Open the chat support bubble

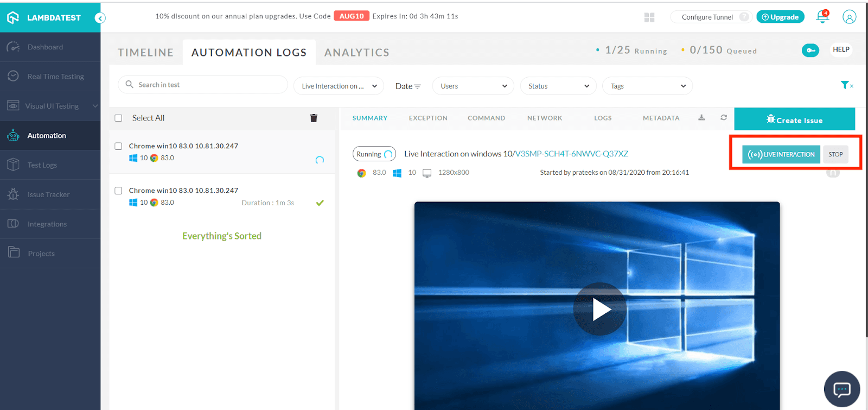tap(841, 389)
